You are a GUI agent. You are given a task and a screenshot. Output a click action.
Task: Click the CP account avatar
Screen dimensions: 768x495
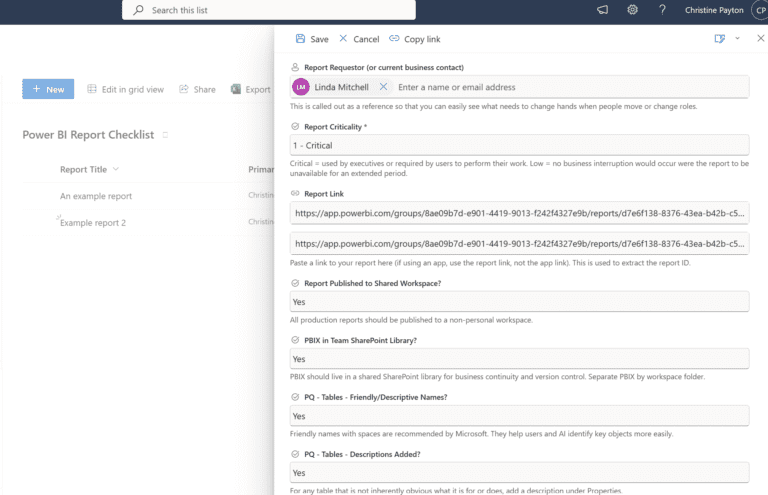(x=758, y=10)
